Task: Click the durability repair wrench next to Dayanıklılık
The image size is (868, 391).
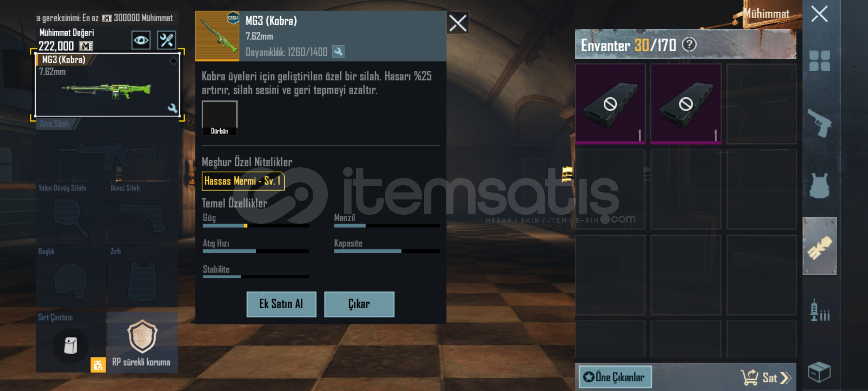Action: click(338, 52)
